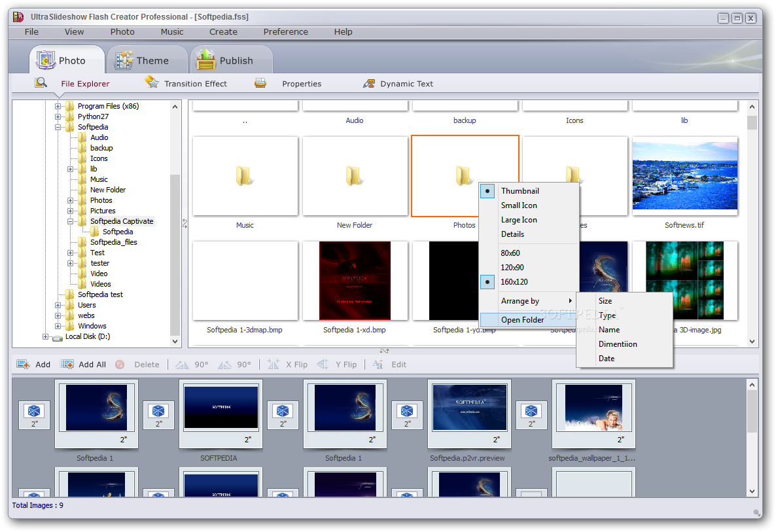776x532 pixels.
Task: Click the Music folder icon in thumbnails
Action: pos(245,175)
